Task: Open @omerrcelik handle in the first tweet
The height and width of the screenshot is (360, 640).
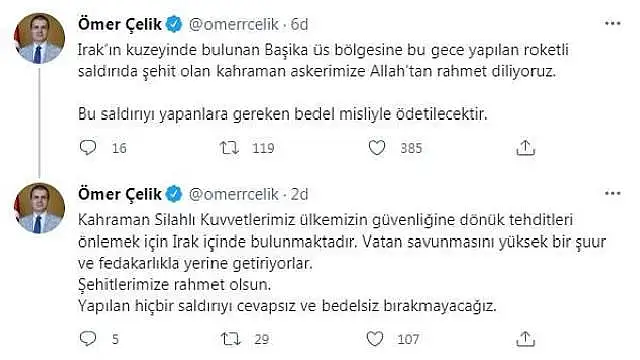Action: [x=233, y=24]
